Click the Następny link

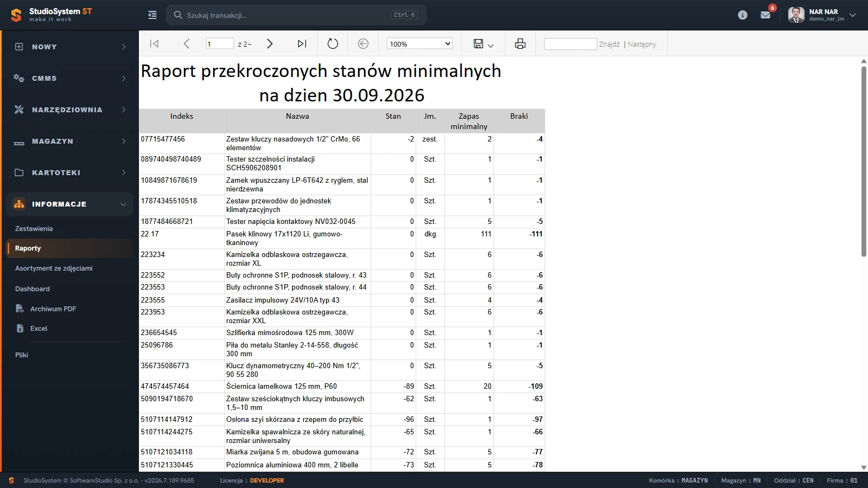642,44
